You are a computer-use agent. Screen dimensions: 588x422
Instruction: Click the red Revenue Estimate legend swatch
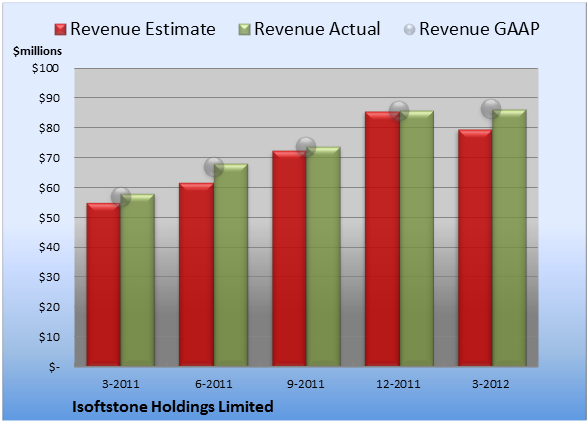tap(60, 30)
